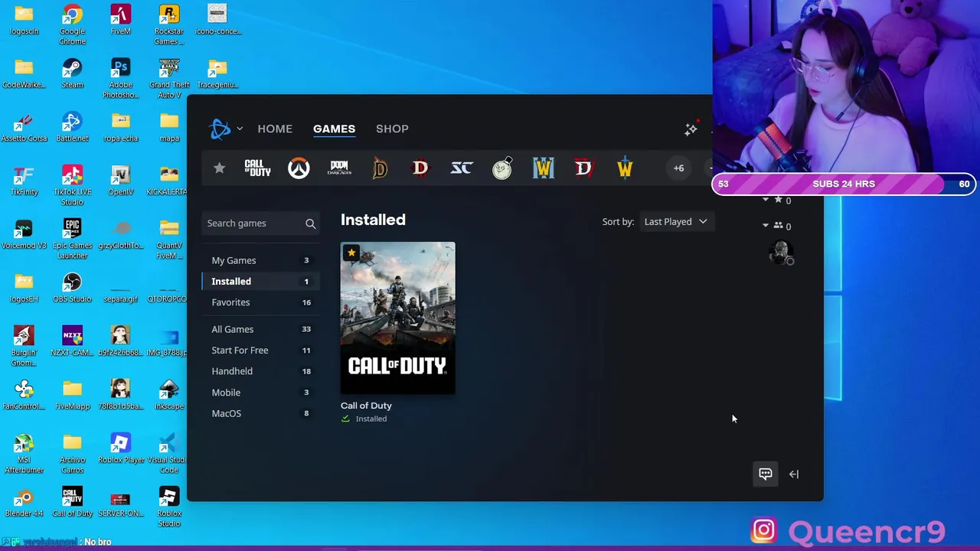Open Google Chrome desktop shortcut
Viewport: 980px width, 551px height.
click(x=72, y=24)
